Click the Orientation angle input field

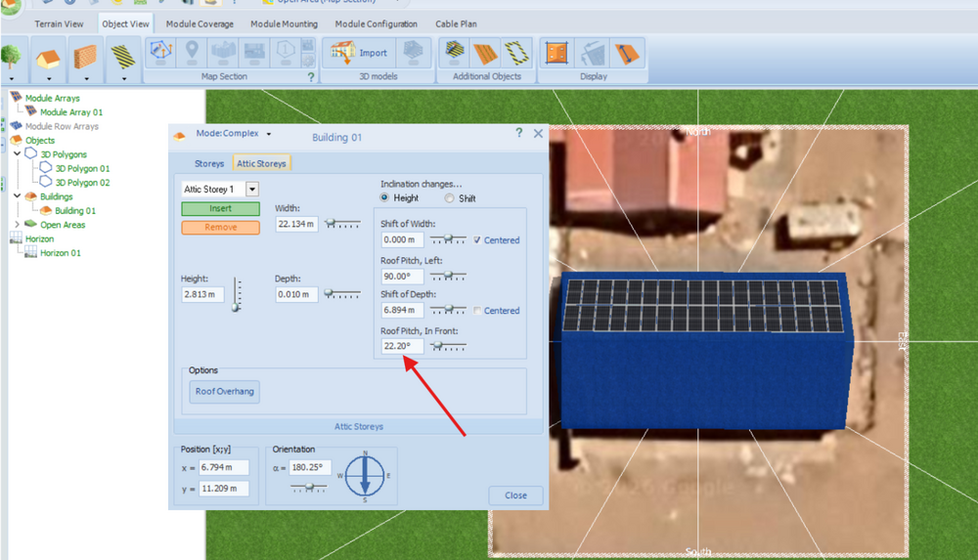click(x=310, y=467)
